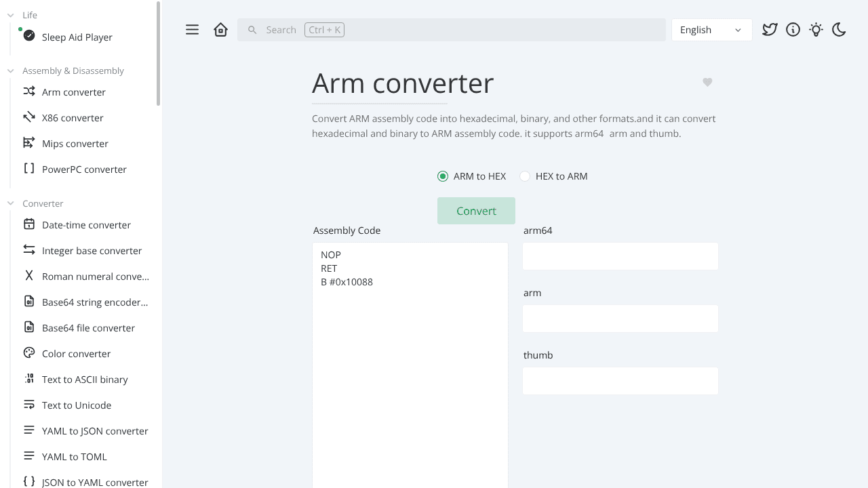
Task: Open Roman numeral converter from sidebar
Action: tap(96, 277)
